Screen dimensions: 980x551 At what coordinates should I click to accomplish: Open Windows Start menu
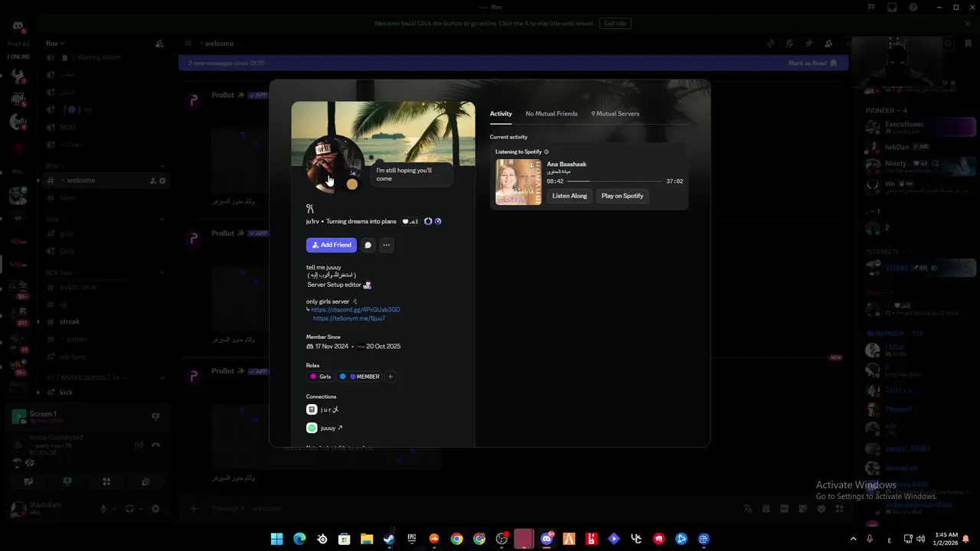click(277, 539)
